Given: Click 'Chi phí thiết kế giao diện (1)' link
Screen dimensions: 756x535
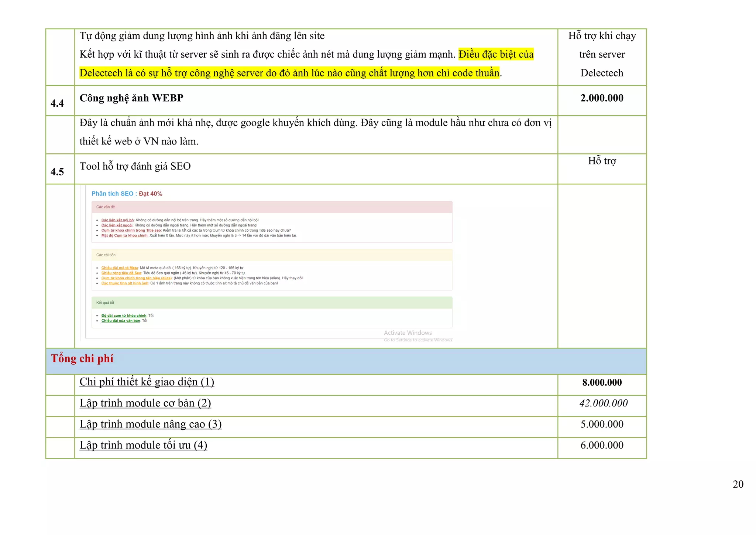Looking at the screenshot, I should tap(147, 382).
